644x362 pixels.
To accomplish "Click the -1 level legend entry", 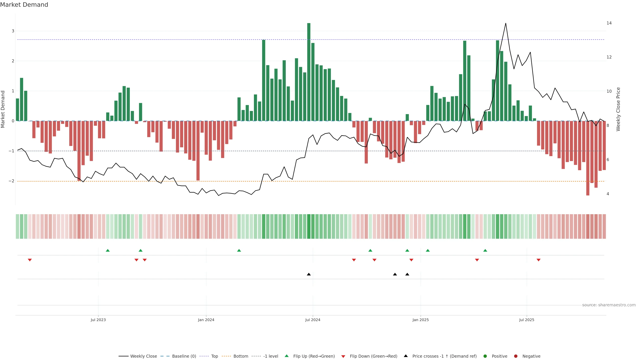I will pos(271,356).
